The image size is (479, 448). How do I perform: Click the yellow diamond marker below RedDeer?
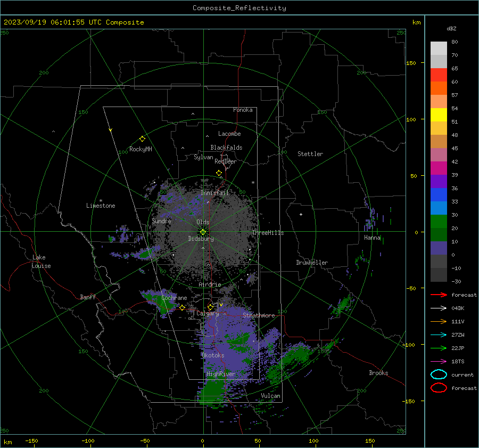coord(219,173)
